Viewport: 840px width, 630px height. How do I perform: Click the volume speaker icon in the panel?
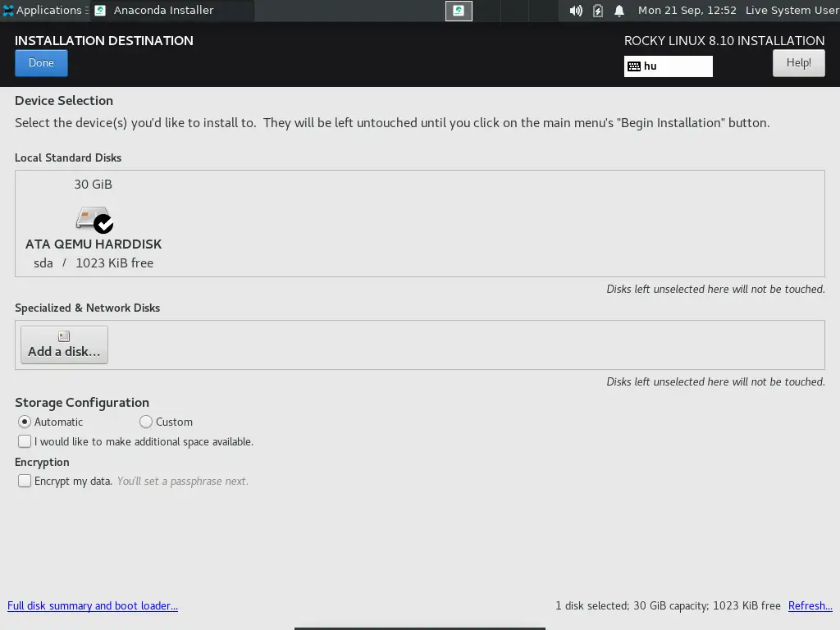(x=576, y=11)
